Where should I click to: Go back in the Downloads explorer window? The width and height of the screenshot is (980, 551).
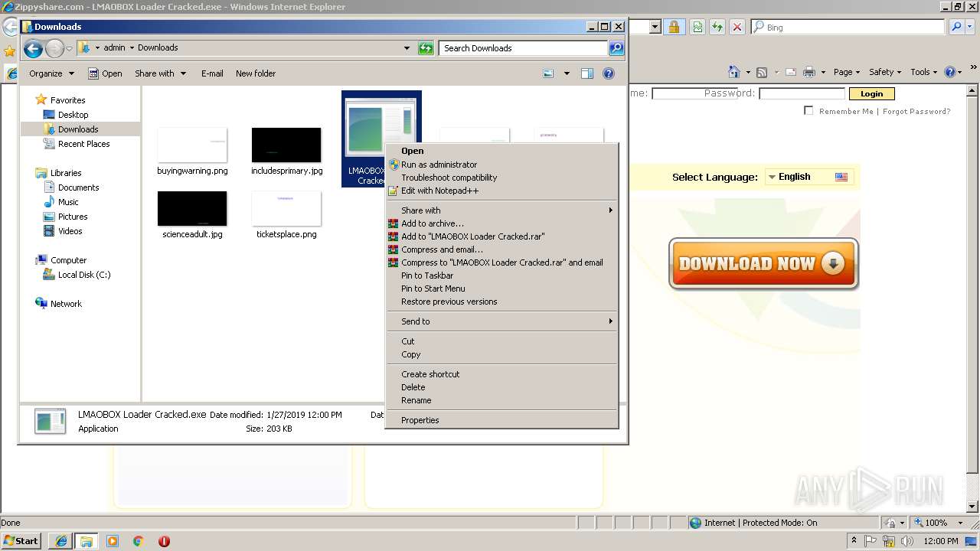[33, 49]
